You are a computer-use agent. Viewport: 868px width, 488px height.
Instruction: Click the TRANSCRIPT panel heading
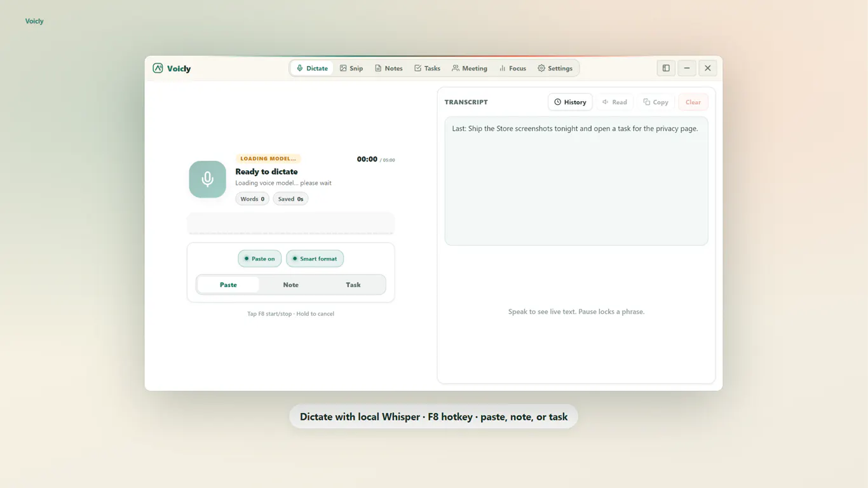coord(466,102)
